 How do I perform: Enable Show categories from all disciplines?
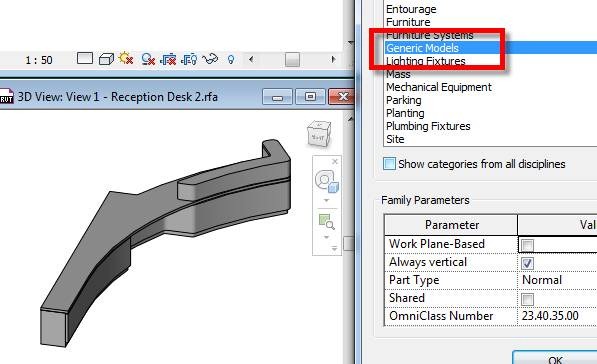coord(389,164)
